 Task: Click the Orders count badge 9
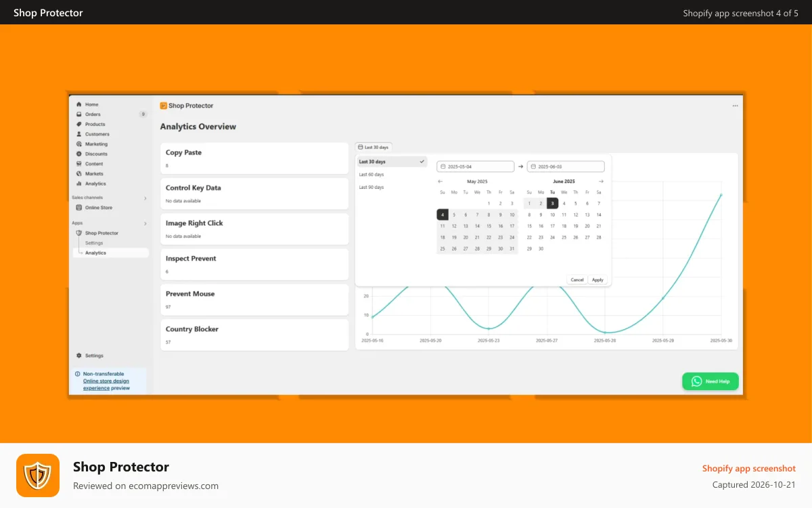coord(143,114)
